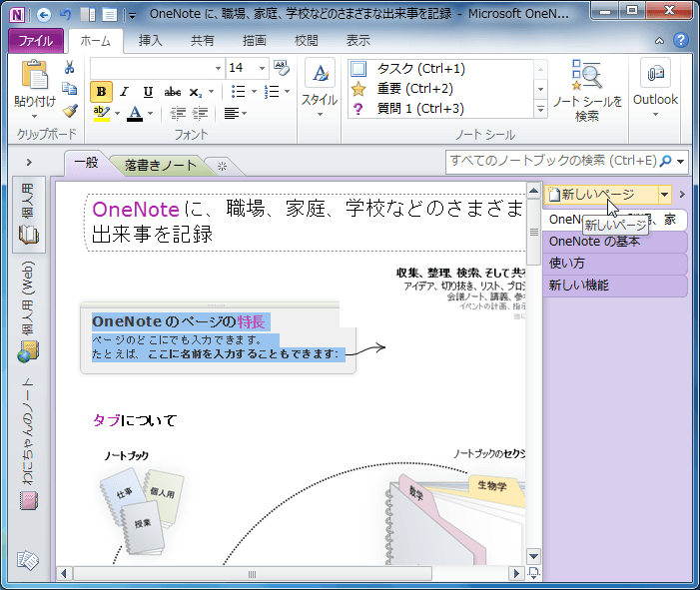Open the Styles (スタイル) gallery

coord(320,90)
